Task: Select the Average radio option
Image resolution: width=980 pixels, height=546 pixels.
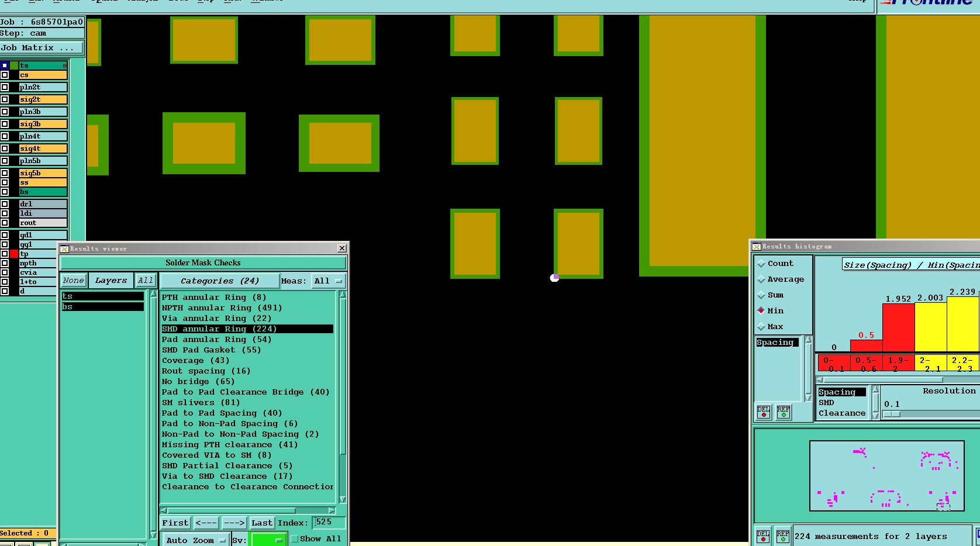Action: 761,279
